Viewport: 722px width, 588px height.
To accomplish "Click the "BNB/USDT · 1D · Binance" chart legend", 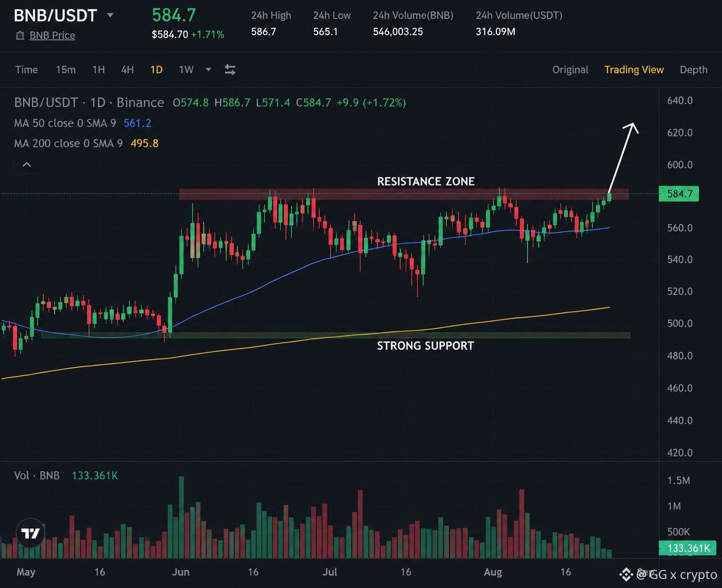I will (x=89, y=102).
